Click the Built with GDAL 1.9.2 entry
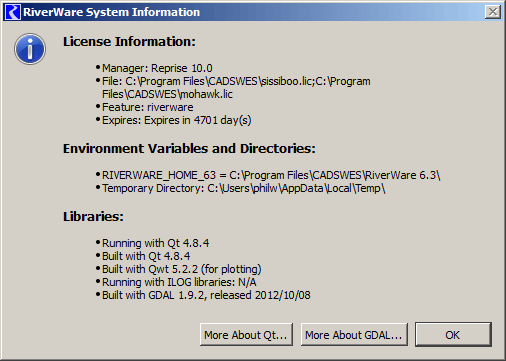 coord(206,295)
